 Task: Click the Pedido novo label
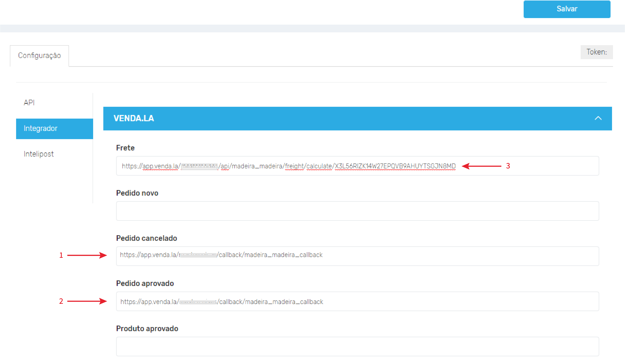(137, 193)
